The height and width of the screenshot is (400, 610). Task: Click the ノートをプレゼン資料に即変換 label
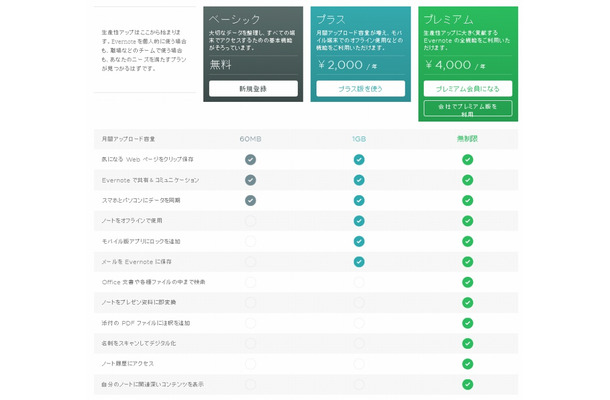[139, 302]
